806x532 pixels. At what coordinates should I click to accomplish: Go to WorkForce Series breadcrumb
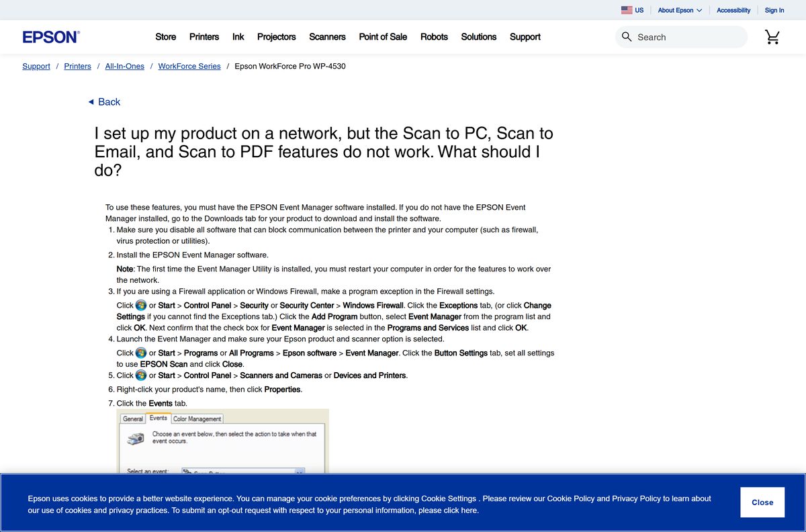tap(189, 66)
